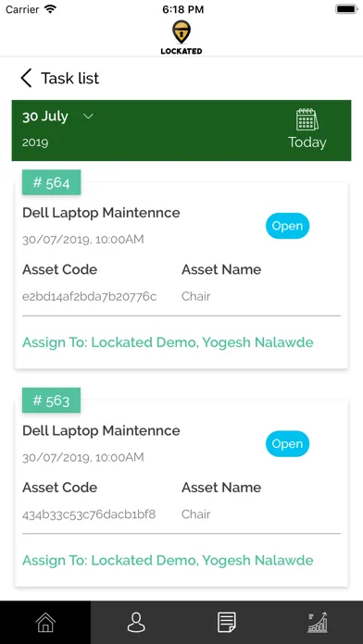Tap the battery indicator in status bar
The height and width of the screenshot is (644, 363).
click(346, 9)
